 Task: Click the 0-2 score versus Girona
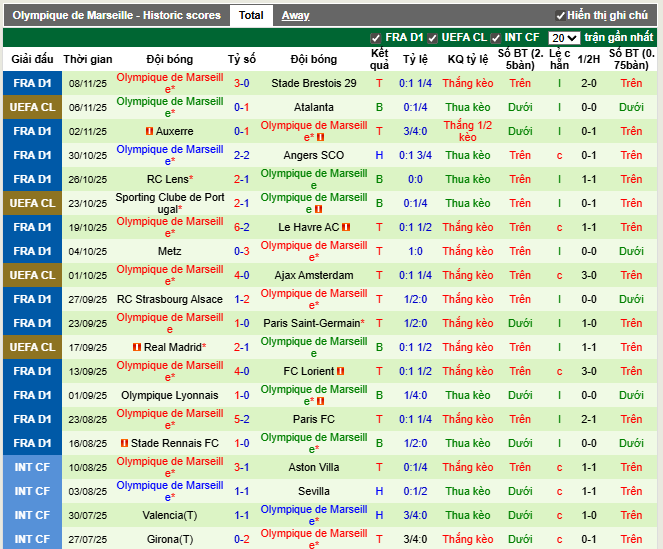click(241, 540)
